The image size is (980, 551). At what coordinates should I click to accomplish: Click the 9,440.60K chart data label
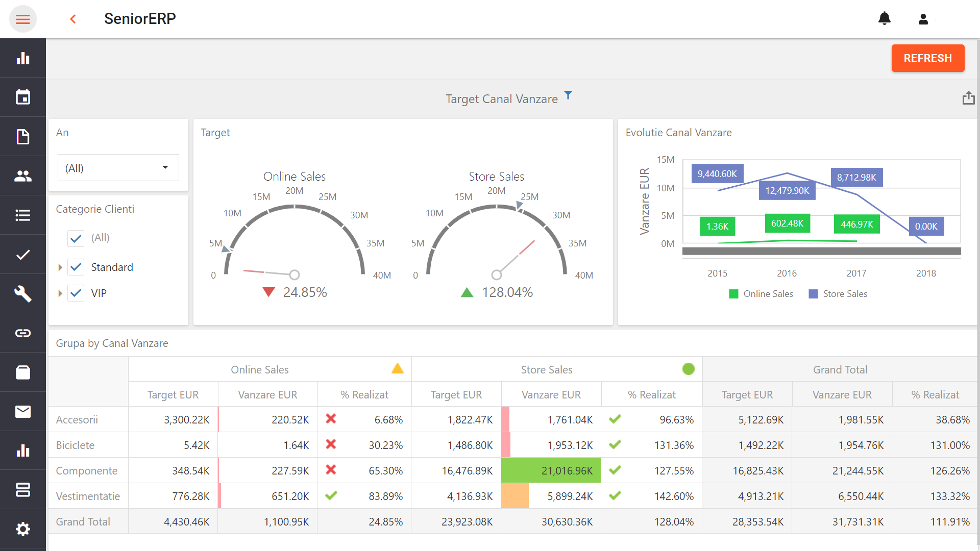(x=717, y=173)
